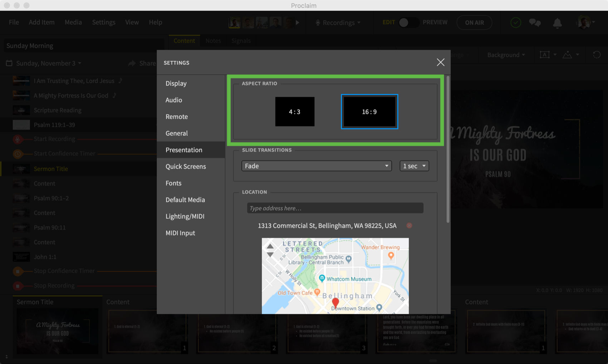Image resolution: width=608 pixels, height=364 pixels.
Task: Open the Add Item menu
Action: tap(41, 22)
